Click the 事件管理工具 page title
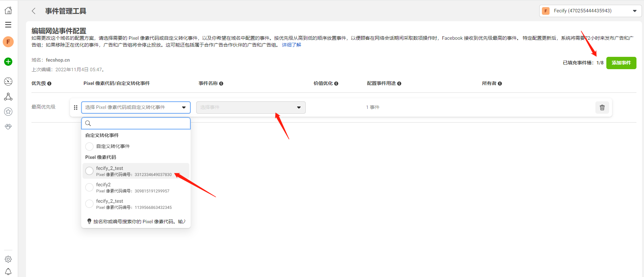Screen dimensions: 644x277 click(66, 11)
